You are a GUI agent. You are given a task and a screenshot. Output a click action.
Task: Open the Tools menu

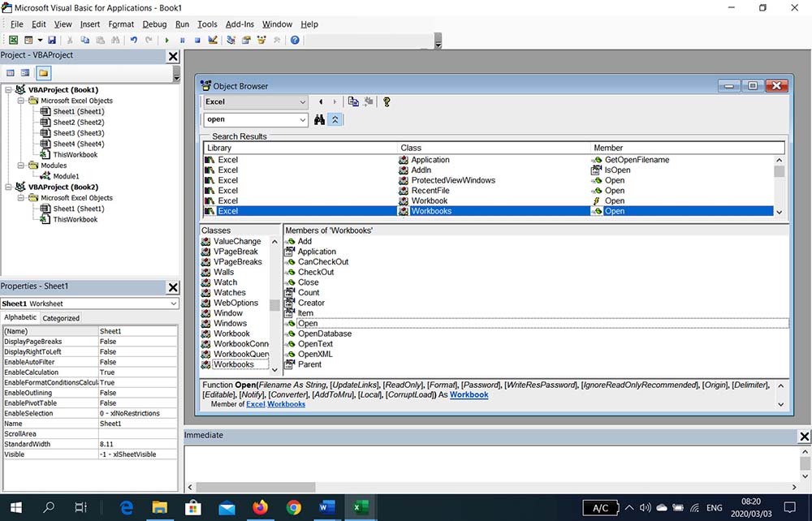click(x=207, y=24)
